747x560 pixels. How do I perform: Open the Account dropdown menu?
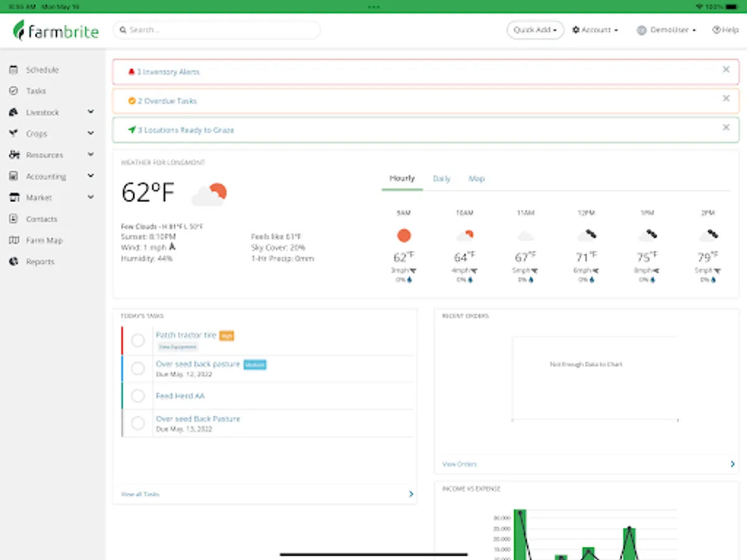tap(595, 30)
